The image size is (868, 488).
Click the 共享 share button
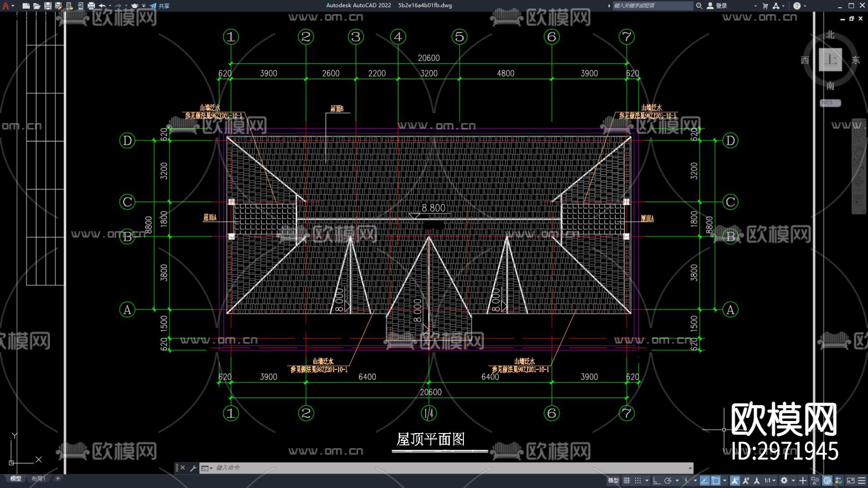click(x=160, y=6)
